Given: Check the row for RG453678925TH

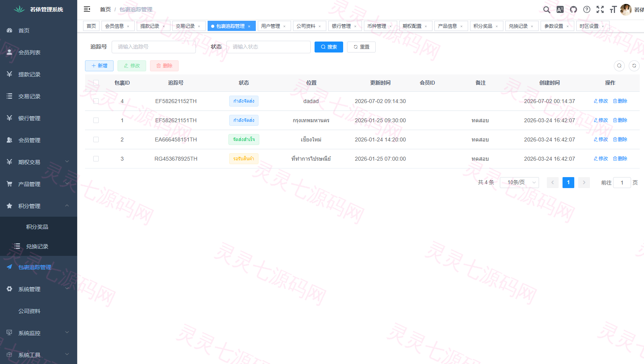Looking at the screenshot, I should (96, 159).
